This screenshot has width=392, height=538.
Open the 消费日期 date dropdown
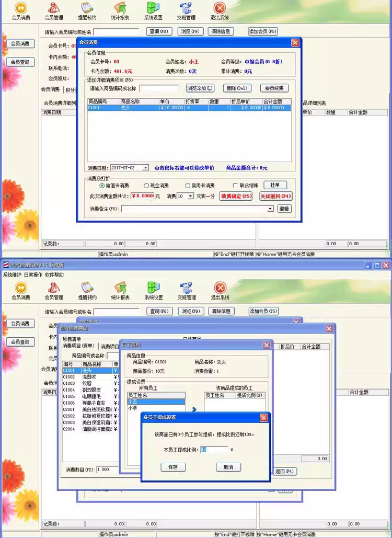pyautogui.click(x=146, y=168)
